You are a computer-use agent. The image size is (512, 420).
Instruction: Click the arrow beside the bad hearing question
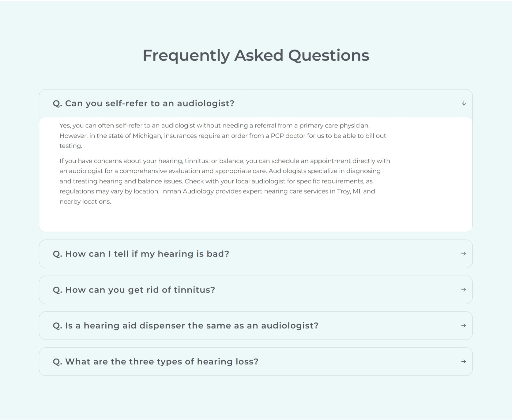click(464, 254)
